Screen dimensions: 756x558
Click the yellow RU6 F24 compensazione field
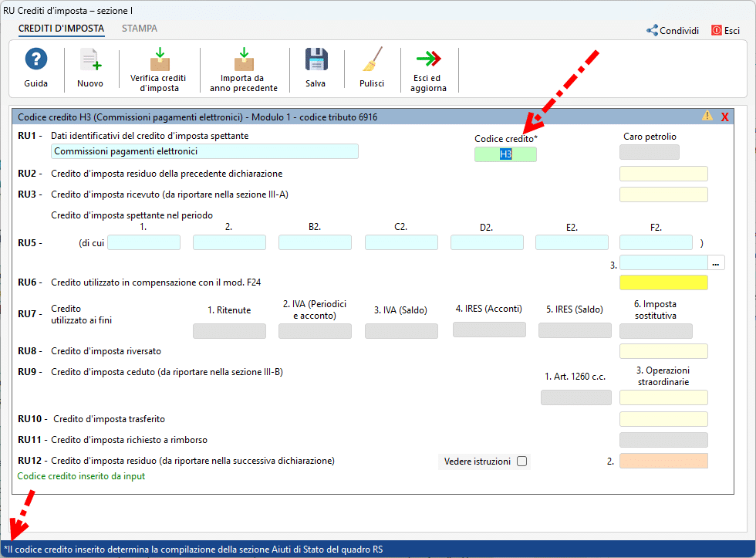[663, 282]
